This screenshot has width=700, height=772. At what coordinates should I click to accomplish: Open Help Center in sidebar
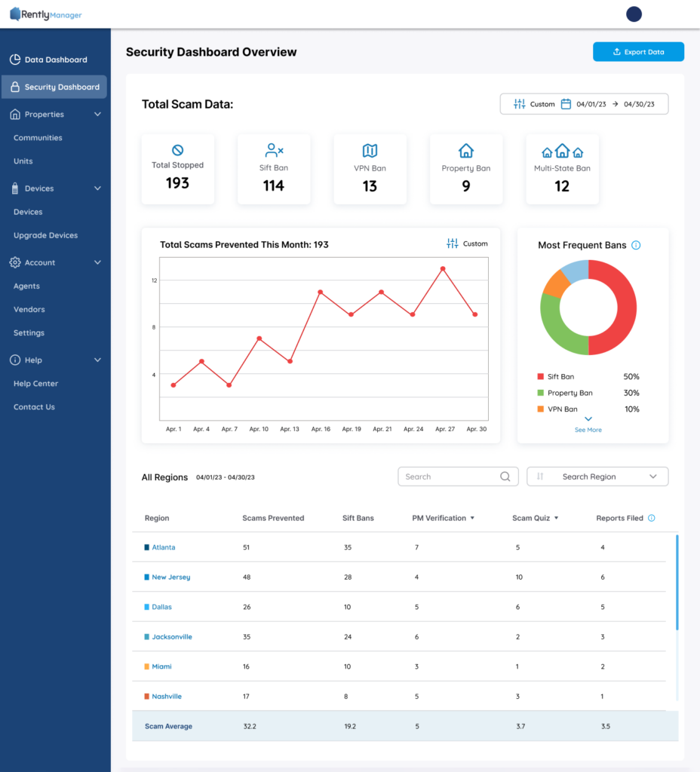pyautogui.click(x=36, y=384)
